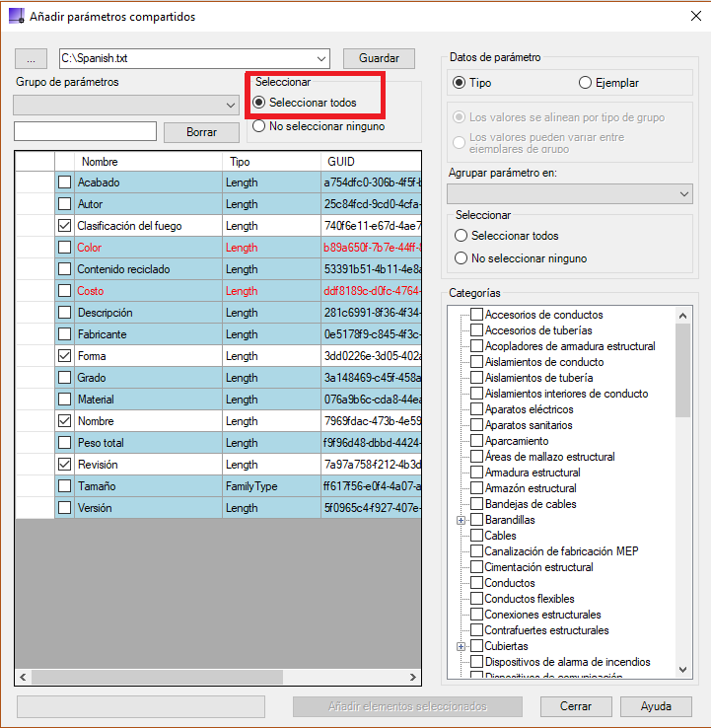
Task: Check Aparatos eléctricos category
Action: (x=476, y=409)
